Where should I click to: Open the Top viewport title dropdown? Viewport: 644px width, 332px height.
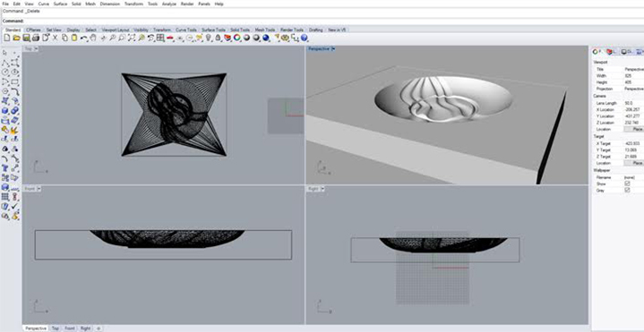(36, 49)
